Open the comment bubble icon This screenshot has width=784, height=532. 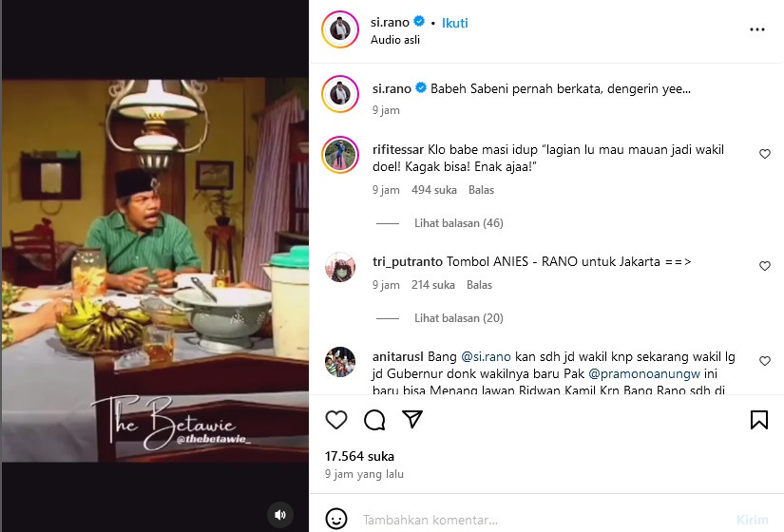(x=374, y=420)
